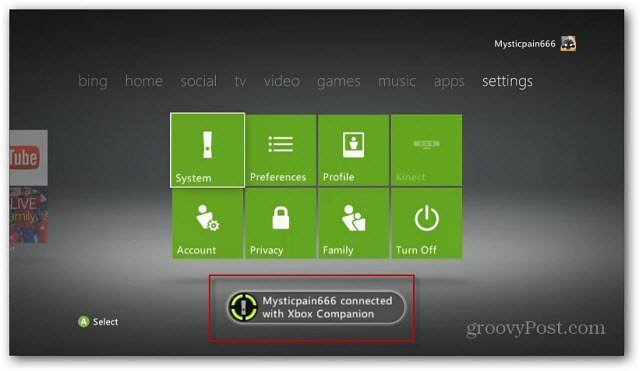Click the Mysticpain666 gamer avatar
The height and width of the screenshot is (371, 640).
click(568, 44)
